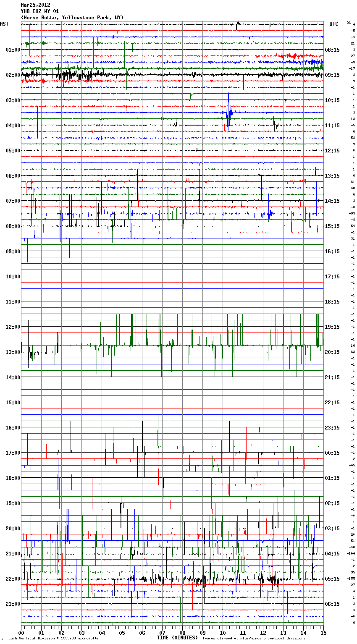The width and height of the screenshot is (357, 644).
Task: Select the 23:00 MST time label
Action: tap(13, 604)
